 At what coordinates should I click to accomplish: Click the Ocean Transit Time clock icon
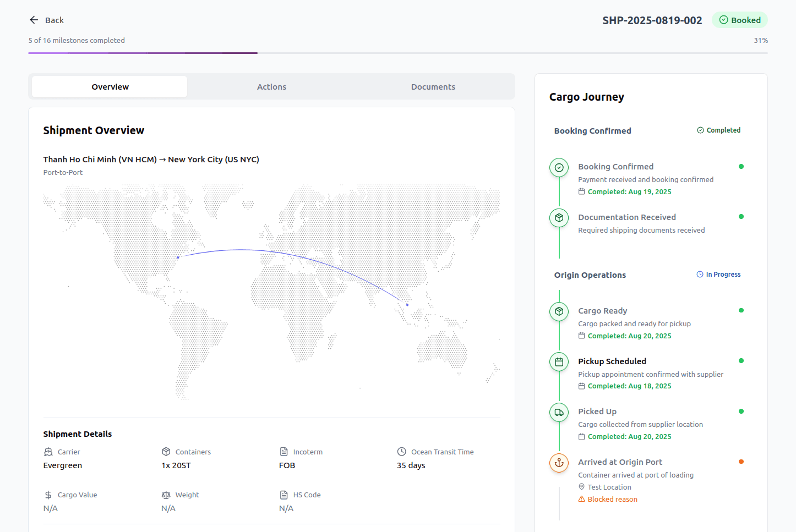[x=401, y=451]
